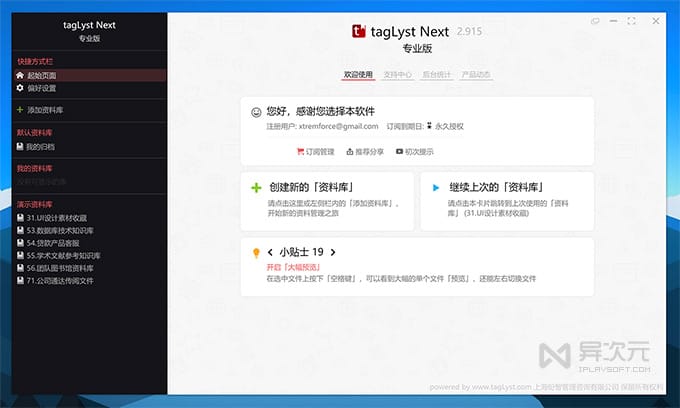
Task: Click the 永久授权 subscription status
Action: pyautogui.click(x=449, y=126)
